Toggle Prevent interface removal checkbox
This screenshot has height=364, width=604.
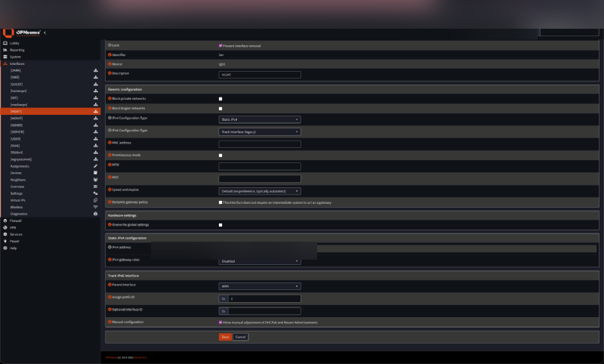[x=220, y=45]
